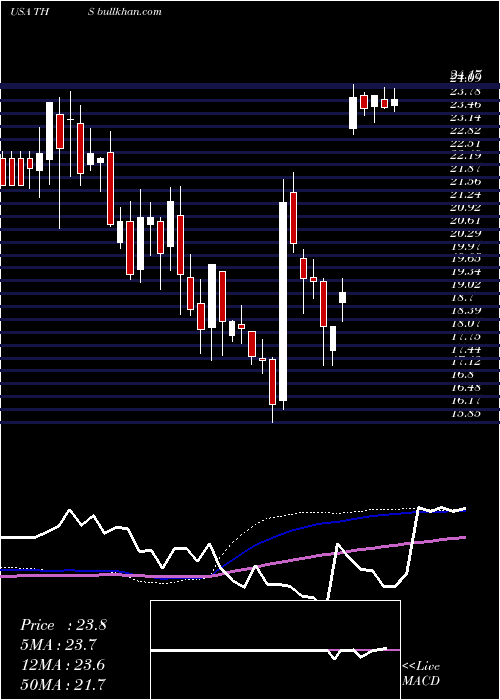
Task: Select the 23.46 price axis label
Action: click(x=465, y=104)
